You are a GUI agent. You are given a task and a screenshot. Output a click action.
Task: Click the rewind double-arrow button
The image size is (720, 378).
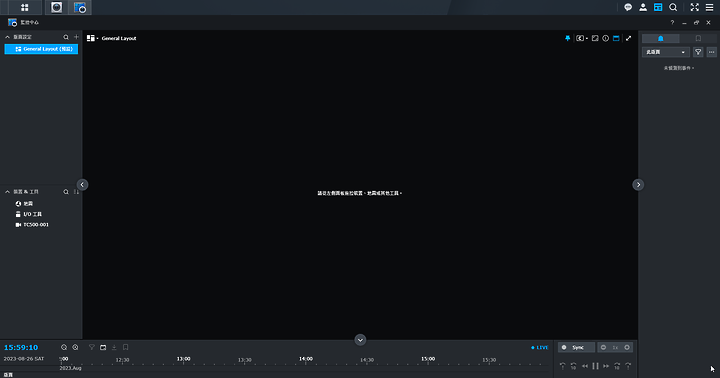pyautogui.click(x=585, y=366)
